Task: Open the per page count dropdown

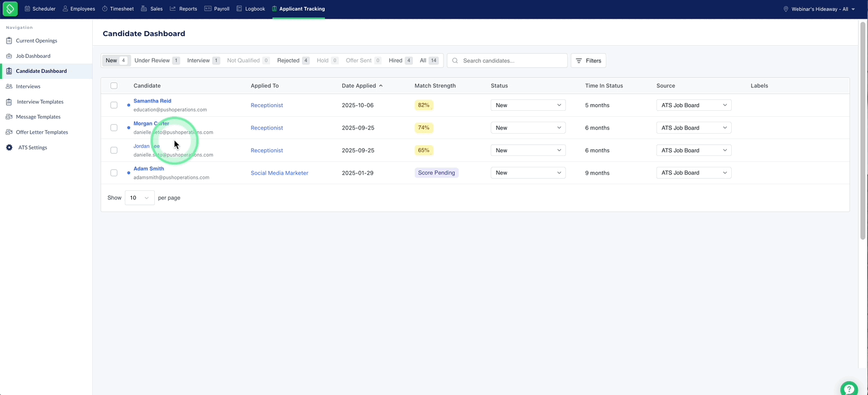Action: pyautogui.click(x=140, y=197)
